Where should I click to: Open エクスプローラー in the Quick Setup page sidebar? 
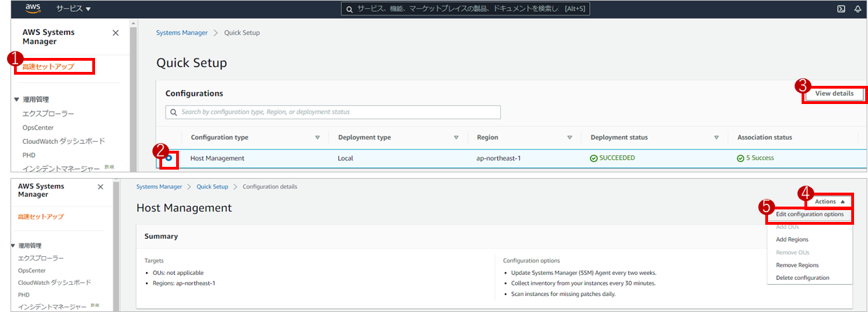pyautogui.click(x=48, y=113)
